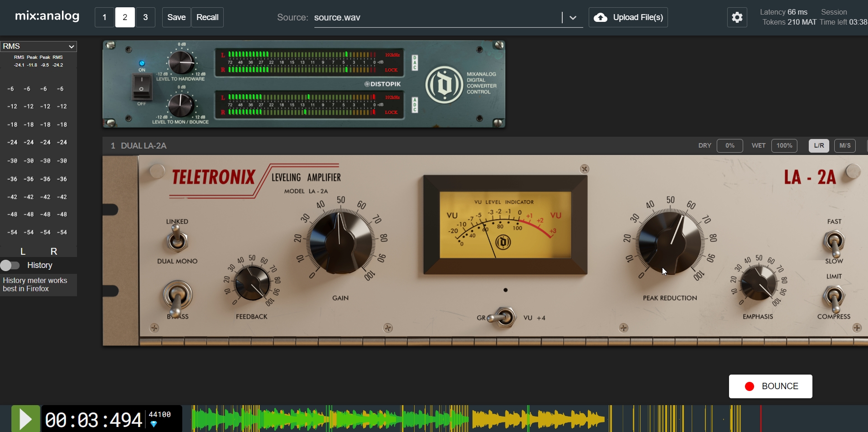Click the Distopik round logo emblem
The width and height of the screenshot is (868, 432).
[444, 85]
